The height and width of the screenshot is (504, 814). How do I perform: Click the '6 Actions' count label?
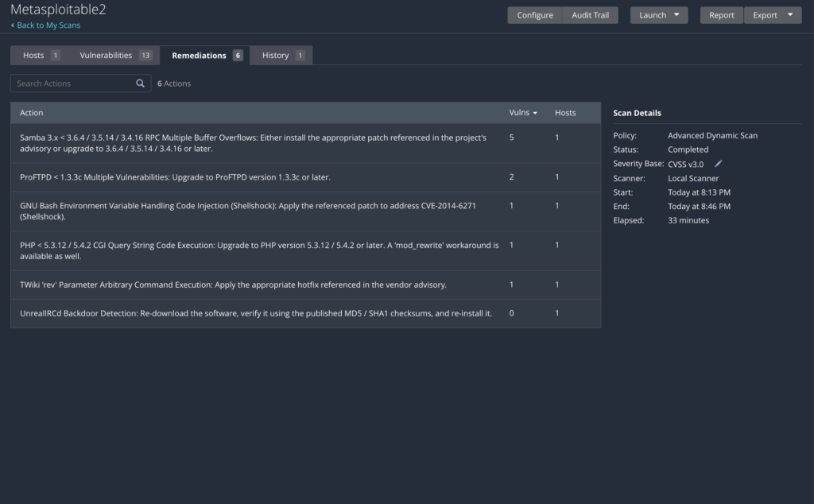tap(174, 83)
